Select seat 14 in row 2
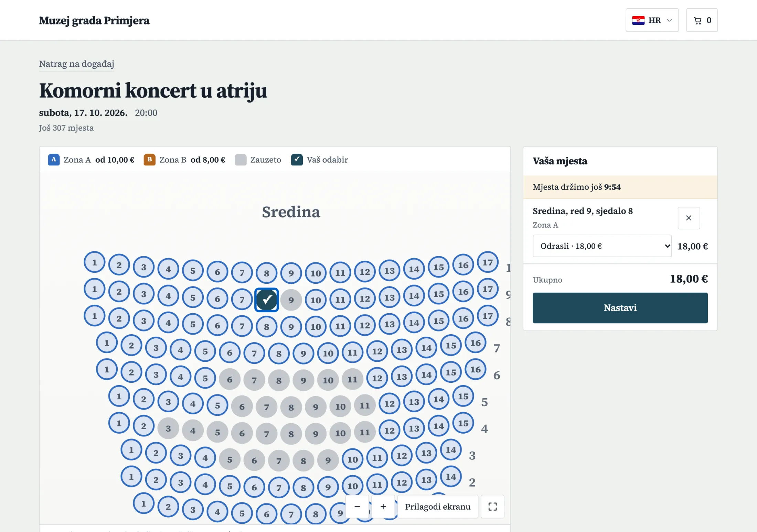757x532 pixels. point(451,477)
